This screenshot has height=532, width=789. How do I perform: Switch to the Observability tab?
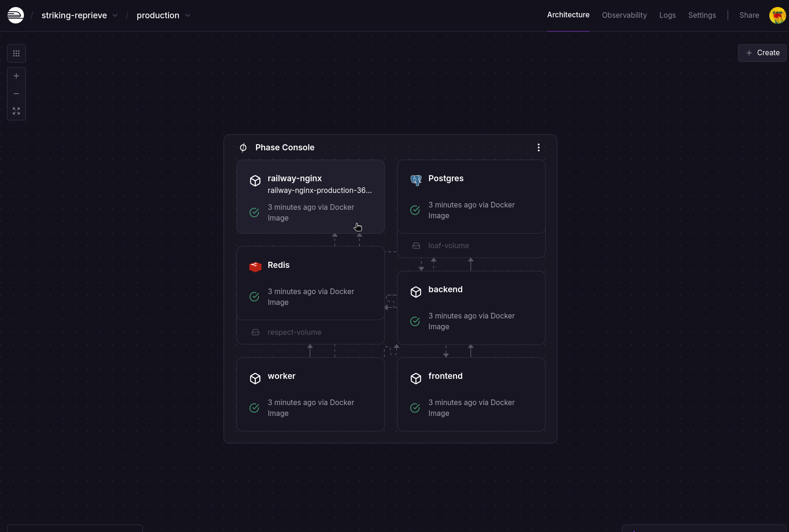[624, 15]
